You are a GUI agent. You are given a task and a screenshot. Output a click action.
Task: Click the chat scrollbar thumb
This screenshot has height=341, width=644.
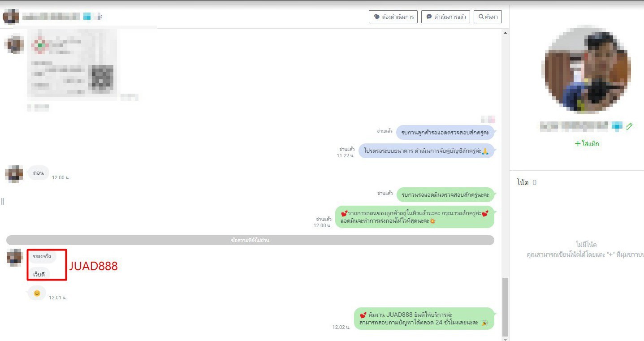[506, 306]
